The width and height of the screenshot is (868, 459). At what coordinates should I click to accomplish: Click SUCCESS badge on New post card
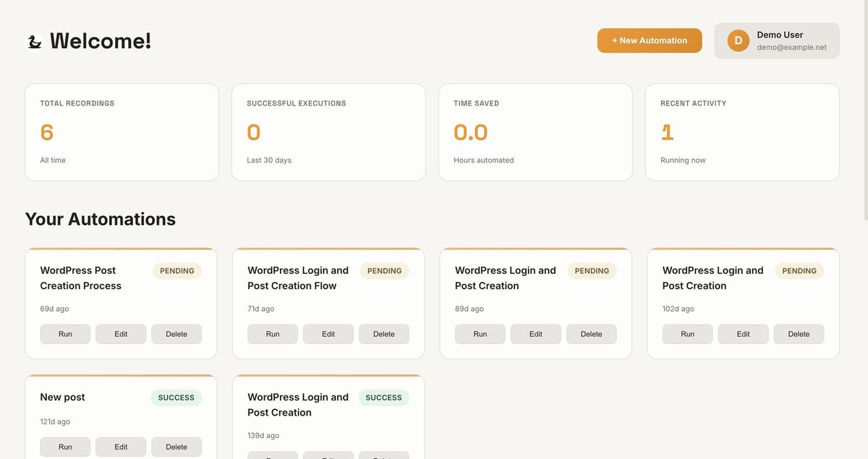click(x=176, y=398)
